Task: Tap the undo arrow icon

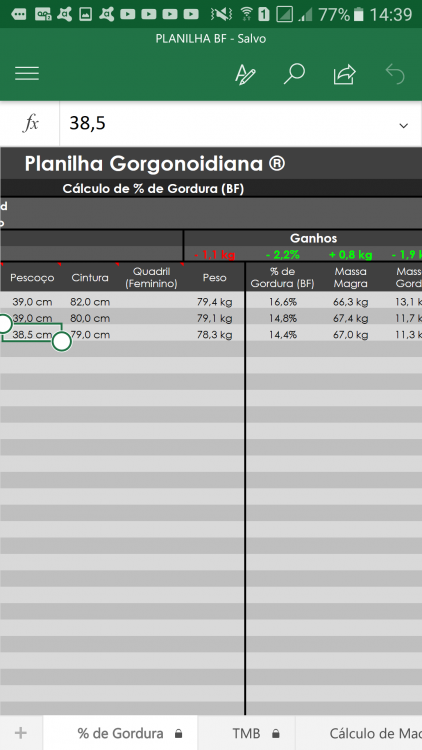Action: coord(395,75)
